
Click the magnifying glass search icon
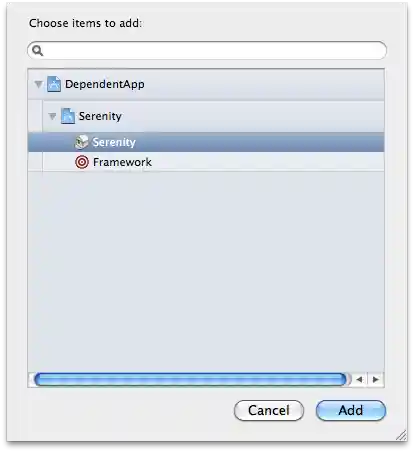click(x=38, y=51)
